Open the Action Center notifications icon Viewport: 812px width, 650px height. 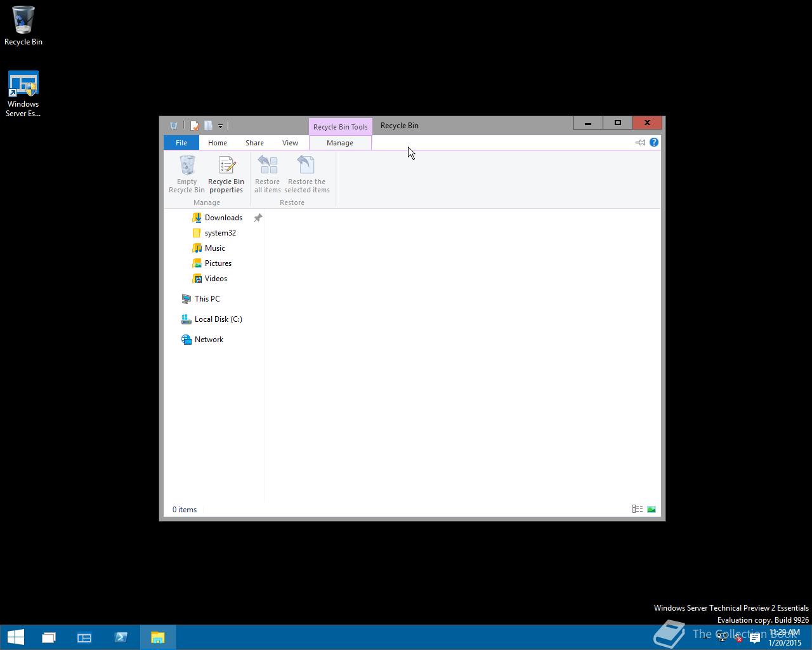[x=754, y=638]
